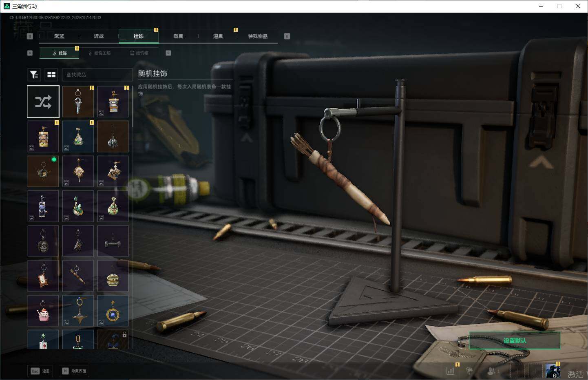588x380 pixels.
Task: Open the 挂饰工坊 sub-tab
Action: pyautogui.click(x=100, y=53)
